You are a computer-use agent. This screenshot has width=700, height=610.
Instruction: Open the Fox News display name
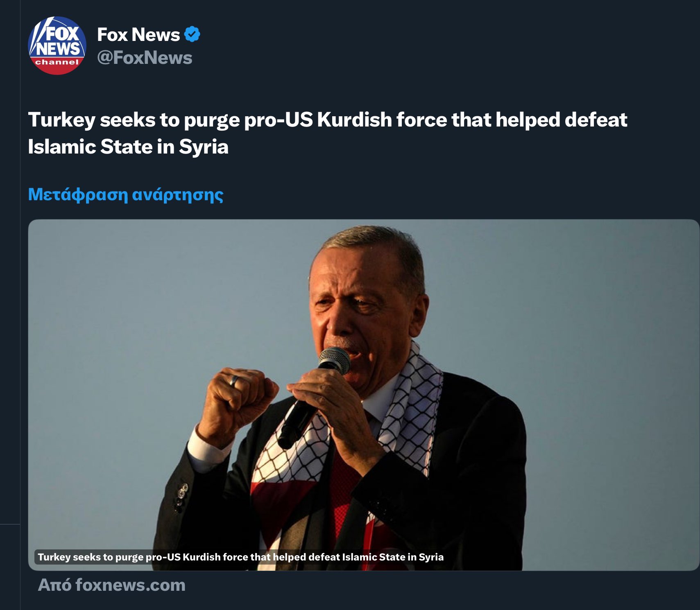pos(138,35)
